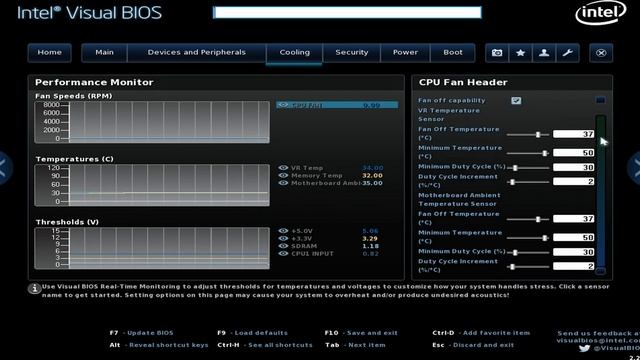This screenshot has width=640, height=360.
Task: Open the Home tab
Action: [49, 53]
